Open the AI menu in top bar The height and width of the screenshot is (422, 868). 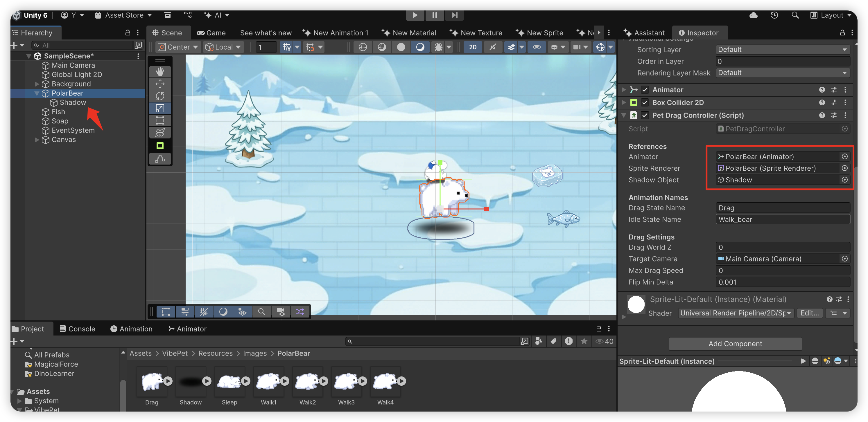coord(217,15)
